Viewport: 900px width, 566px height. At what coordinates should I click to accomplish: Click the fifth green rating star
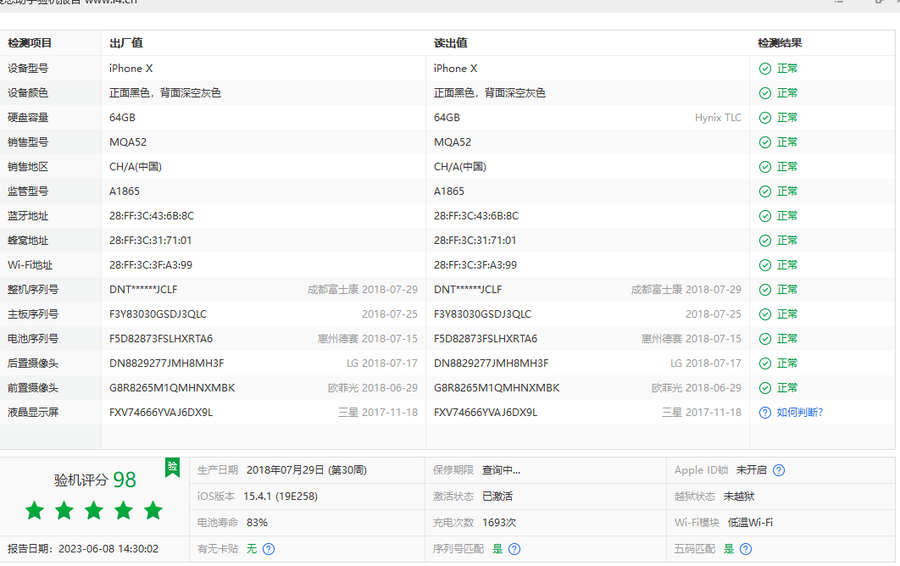(x=153, y=510)
